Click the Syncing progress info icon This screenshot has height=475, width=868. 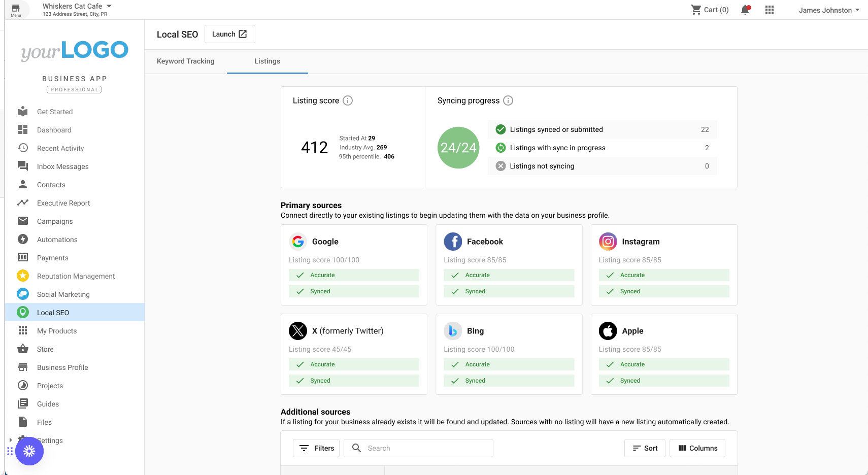point(508,100)
